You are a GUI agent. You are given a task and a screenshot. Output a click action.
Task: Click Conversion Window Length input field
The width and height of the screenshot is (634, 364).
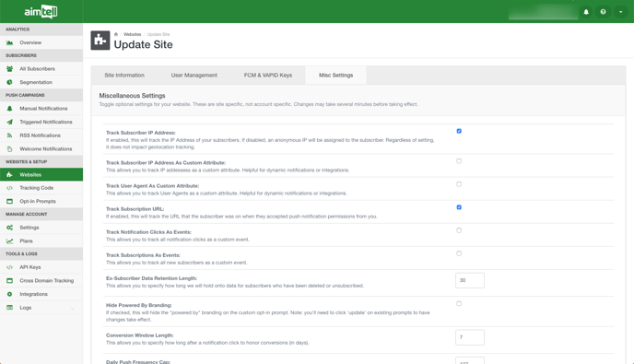pyautogui.click(x=470, y=337)
